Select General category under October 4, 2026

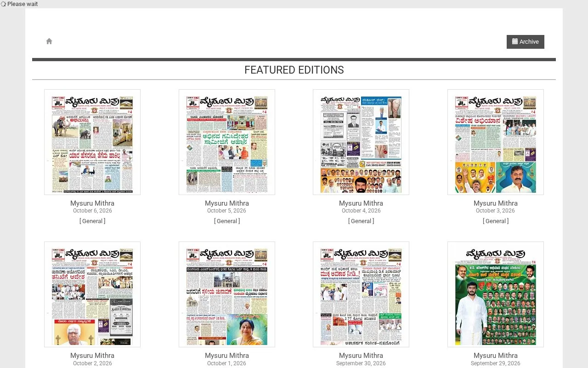[x=361, y=221]
